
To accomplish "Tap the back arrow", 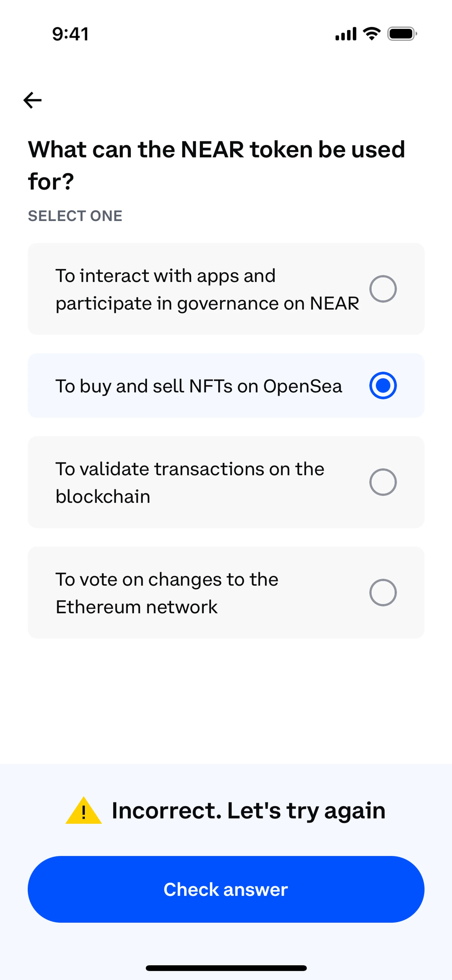I will click(x=33, y=100).
